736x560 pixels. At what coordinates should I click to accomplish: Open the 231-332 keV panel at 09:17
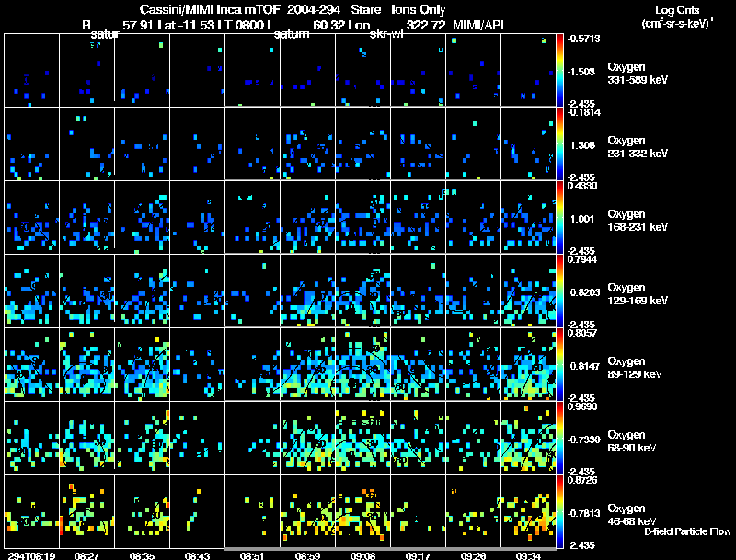pos(418,144)
